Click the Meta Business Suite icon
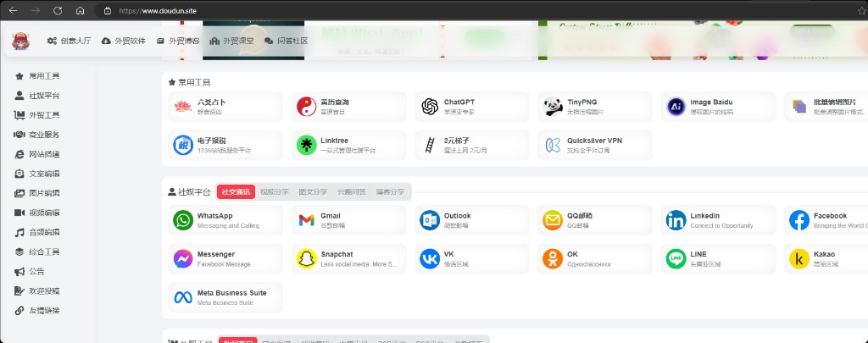This screenshot has height=343, width=868. coord(183,297)
